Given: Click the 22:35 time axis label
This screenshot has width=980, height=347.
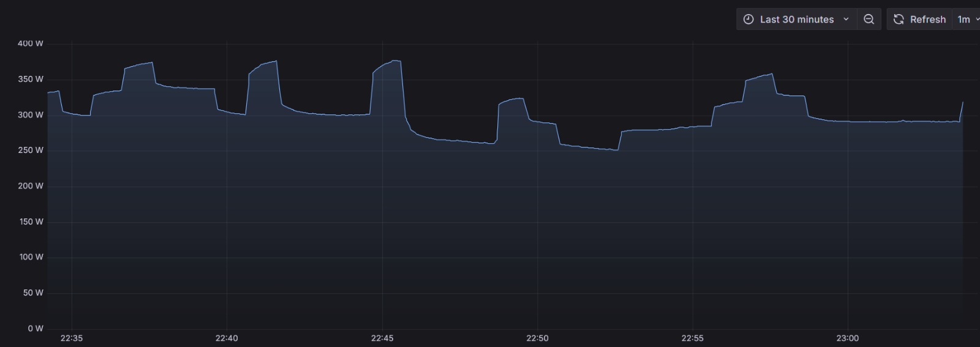Looking at the screenshot, I should coord(72,338).
